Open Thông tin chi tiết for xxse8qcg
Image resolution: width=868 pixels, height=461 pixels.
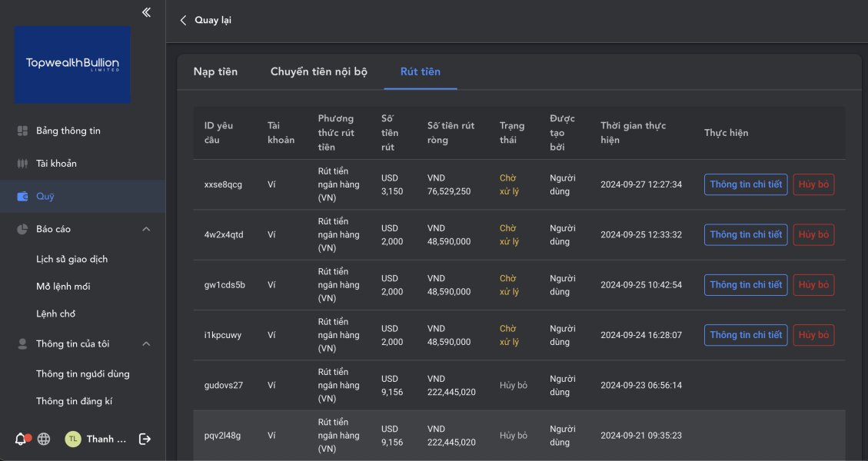pyautogui.click(x=745, y=184)
